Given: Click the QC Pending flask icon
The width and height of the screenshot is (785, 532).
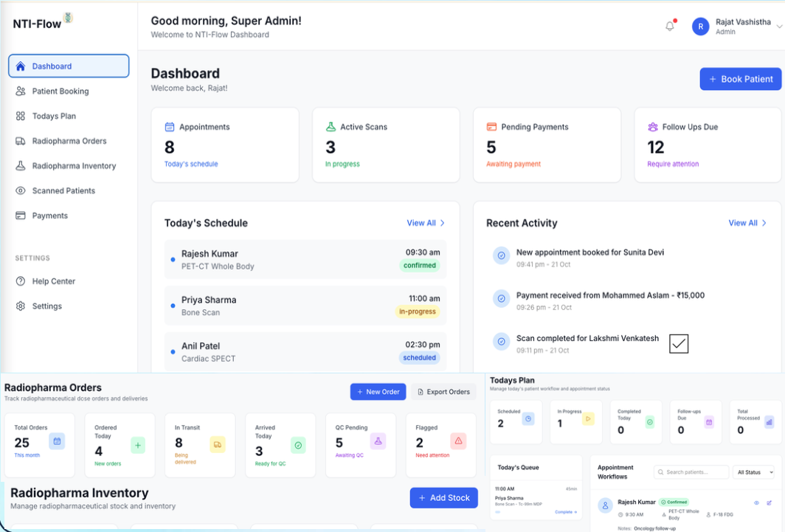Looking at the screenshot, I should point(378,441).
